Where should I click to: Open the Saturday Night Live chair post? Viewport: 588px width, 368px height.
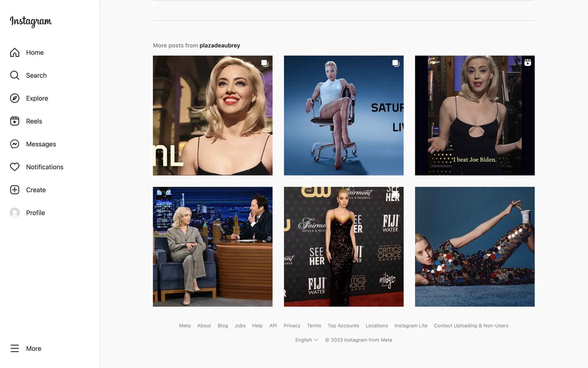click(344, 115)
